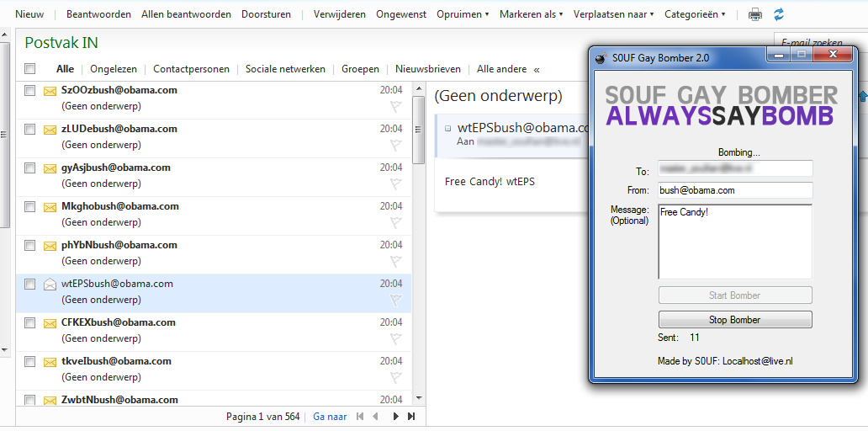The width and height of the screenshot is (868, 431).
Task: Tick the select-all checkbox above the message list
Action: point(30,69)
